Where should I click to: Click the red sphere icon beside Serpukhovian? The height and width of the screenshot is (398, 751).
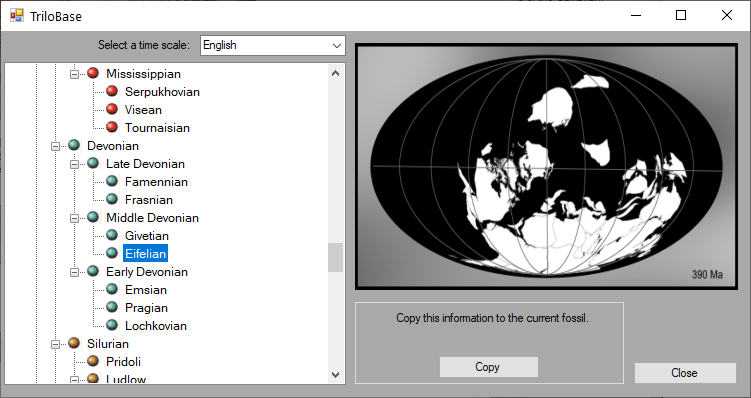(112, 91)
